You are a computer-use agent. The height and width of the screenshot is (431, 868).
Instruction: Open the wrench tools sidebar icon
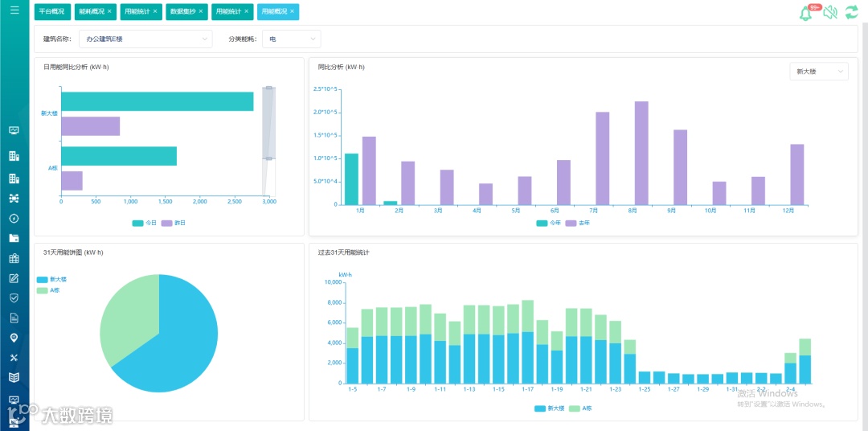point(14,358)
